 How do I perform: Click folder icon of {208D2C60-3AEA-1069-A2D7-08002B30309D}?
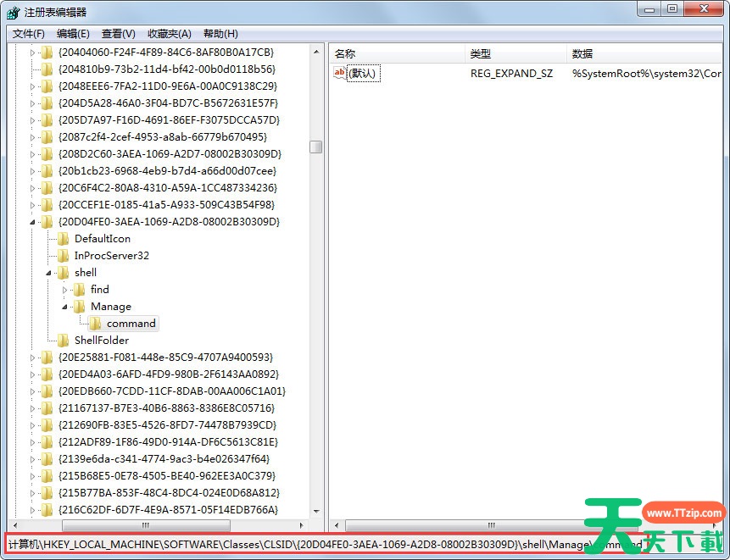(47, 154)
